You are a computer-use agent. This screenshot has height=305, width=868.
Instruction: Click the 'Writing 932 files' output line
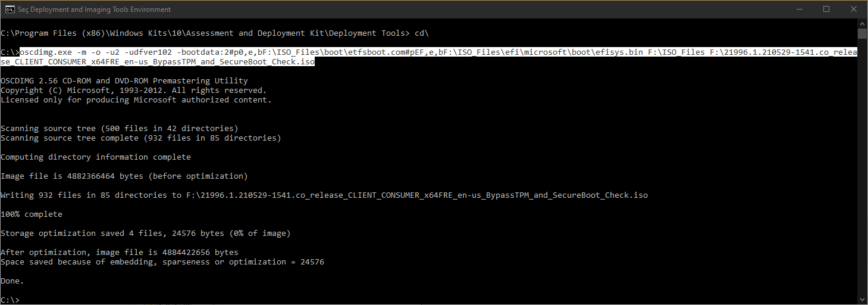pyautogui.click(x=324, y=195)
